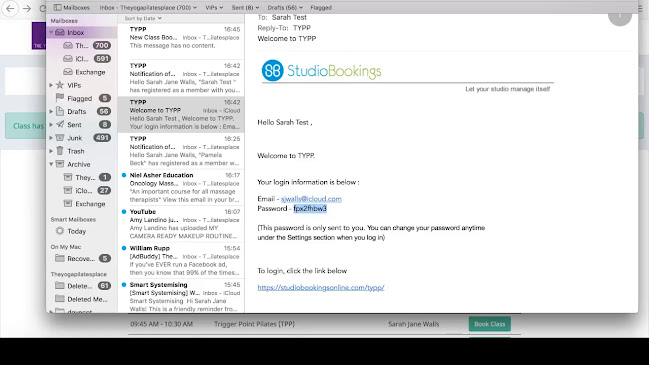Click the highlighted password fpx2fhbw3
The height and width of the screenshot is (365, 649).
(310, 209)
